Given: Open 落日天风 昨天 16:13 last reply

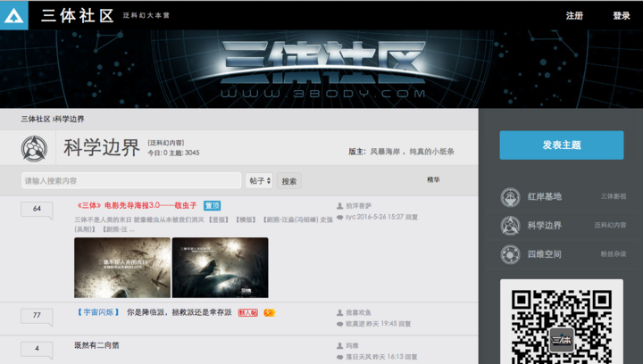Looking at the screenshot, I should pyautogui.click(x=381, y=357).
